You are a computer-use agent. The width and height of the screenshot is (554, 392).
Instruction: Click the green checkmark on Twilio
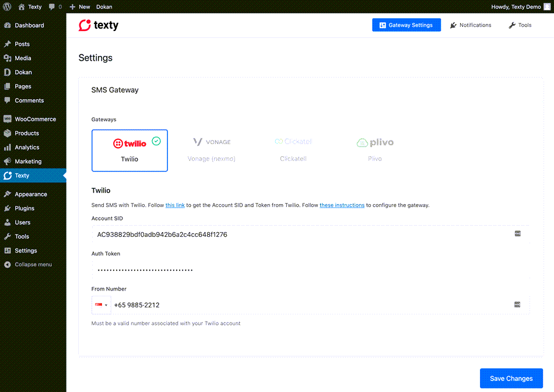tap(156, 141)
